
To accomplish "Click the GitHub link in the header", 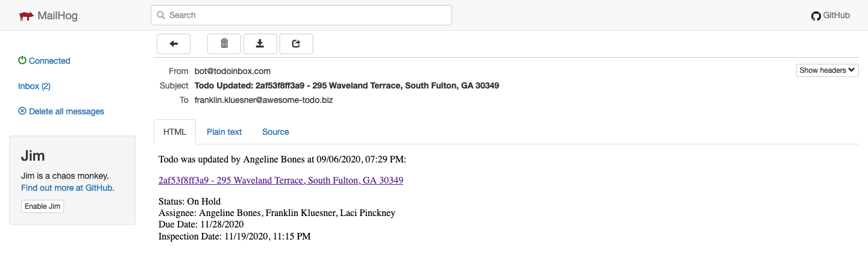I will (x=837, y=16).
